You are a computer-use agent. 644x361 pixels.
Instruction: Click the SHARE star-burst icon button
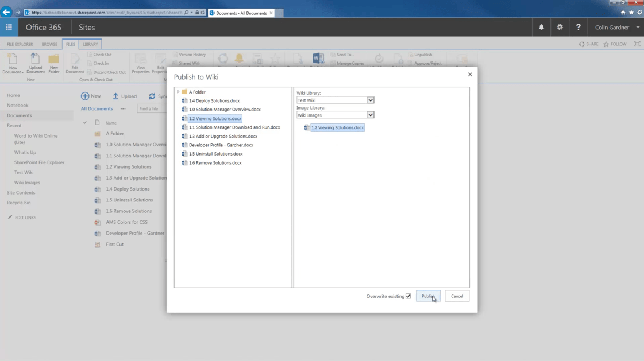pyautogui.click(x=588, y=44)
